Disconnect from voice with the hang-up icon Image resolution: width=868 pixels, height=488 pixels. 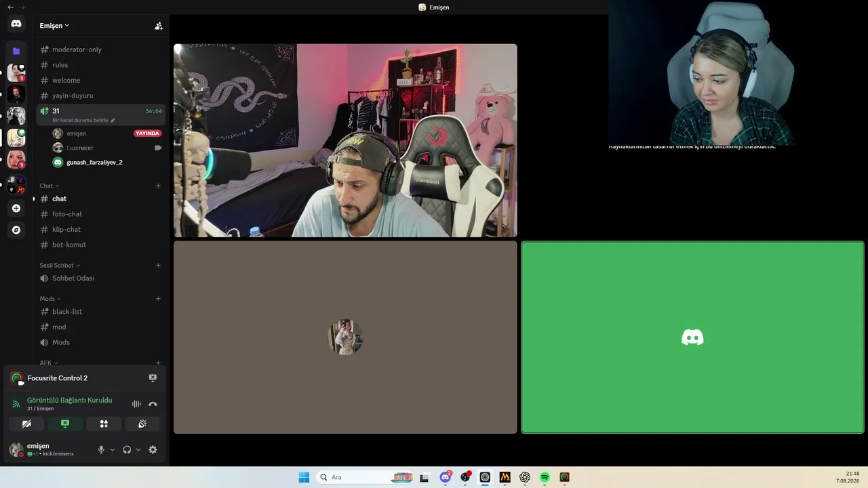pos(153,404)
